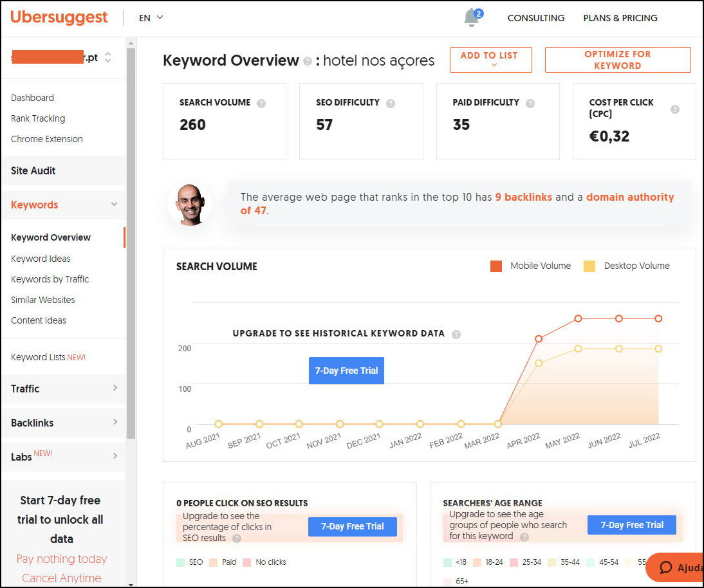Click the 9 backlinks link
Screen dimensions: 704x588
(524, 197)
